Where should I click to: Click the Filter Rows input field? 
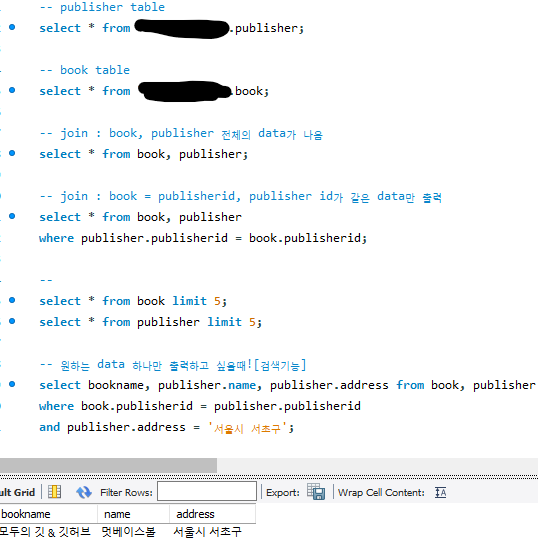(x=207, y=491)
